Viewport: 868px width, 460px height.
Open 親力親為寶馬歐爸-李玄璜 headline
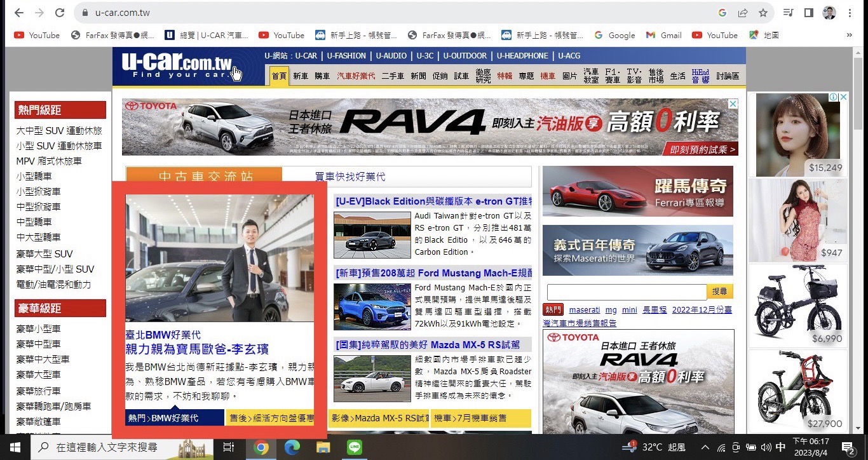point(197,349)
